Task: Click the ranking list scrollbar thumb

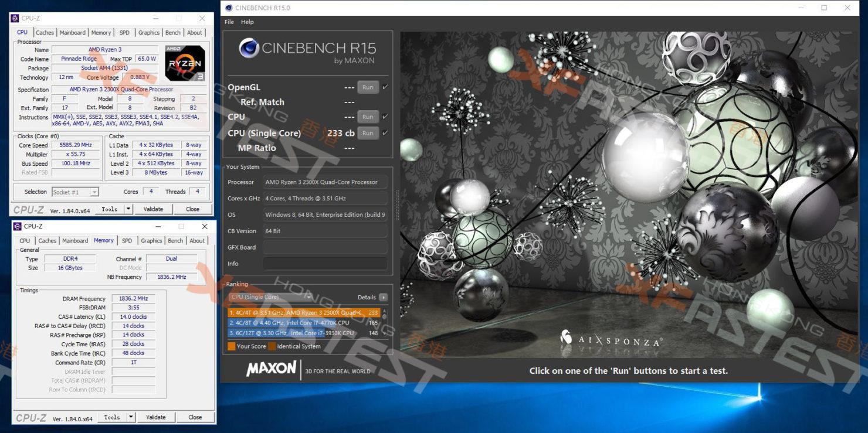Action: tap(385, 317)
